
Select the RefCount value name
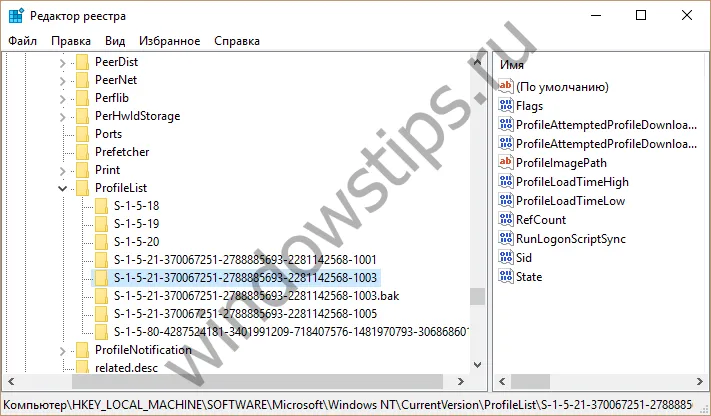point(541,220)
